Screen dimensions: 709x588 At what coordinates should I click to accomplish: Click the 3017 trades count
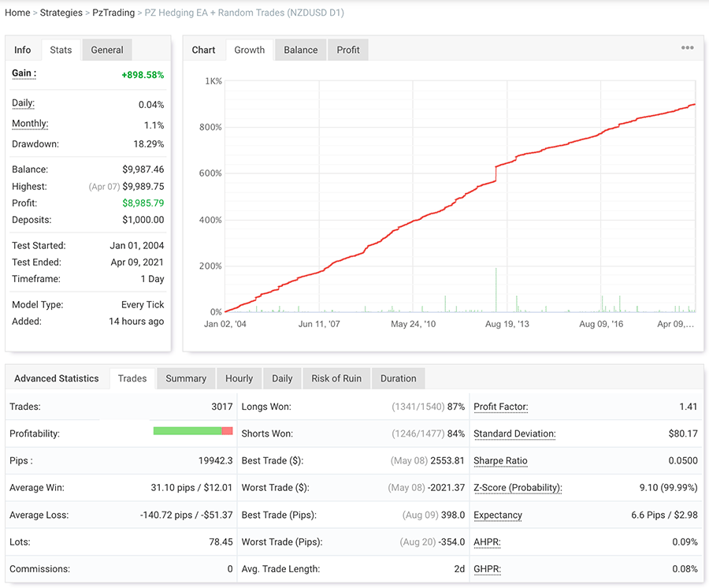(221, 407)
